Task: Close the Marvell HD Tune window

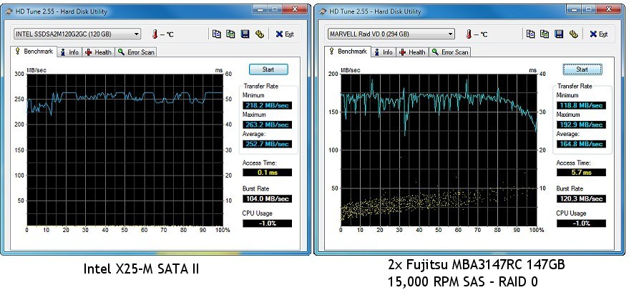Action: pyautogui.click(x=610, y=9)
